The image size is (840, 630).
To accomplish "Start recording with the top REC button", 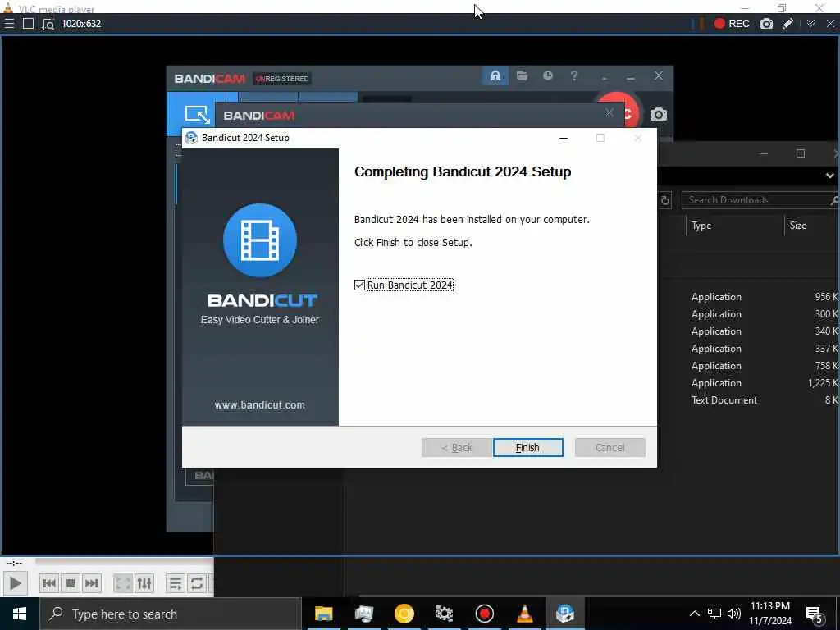I will tap(732, 24).
